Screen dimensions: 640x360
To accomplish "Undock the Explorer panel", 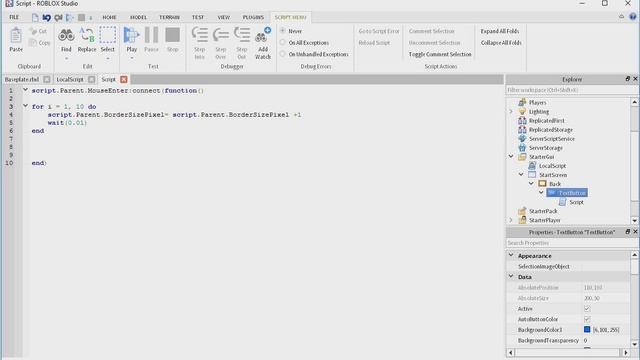I will point(628,79).
